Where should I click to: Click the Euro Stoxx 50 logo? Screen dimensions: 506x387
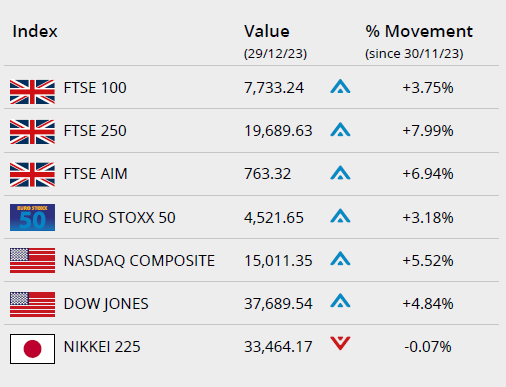click(32, 218)
